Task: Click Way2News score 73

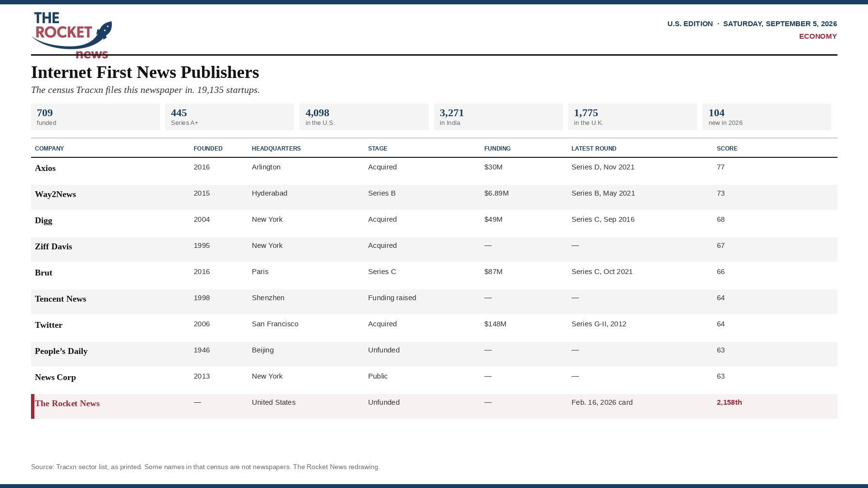Action: coord(721,193)
